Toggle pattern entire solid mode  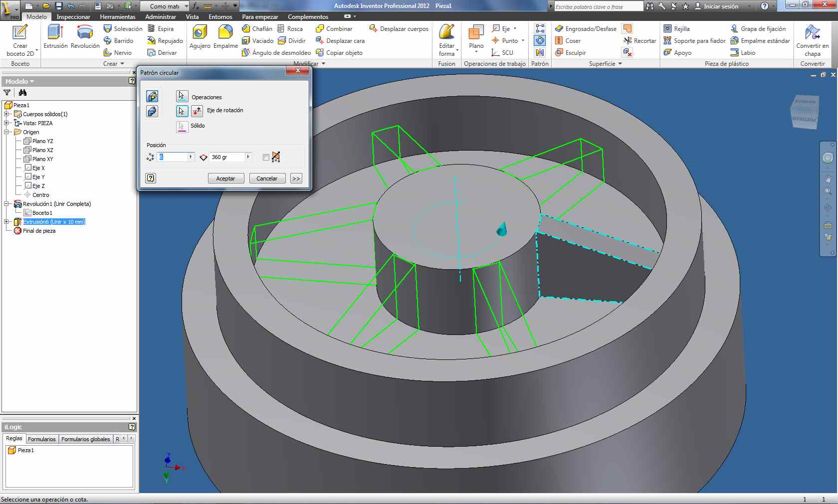click(x=152, y=111)
